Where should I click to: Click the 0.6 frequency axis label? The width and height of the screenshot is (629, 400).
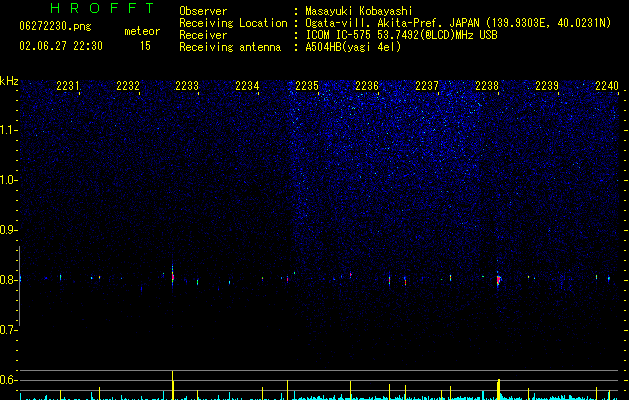pyautogui.click(x=8, y=380)
